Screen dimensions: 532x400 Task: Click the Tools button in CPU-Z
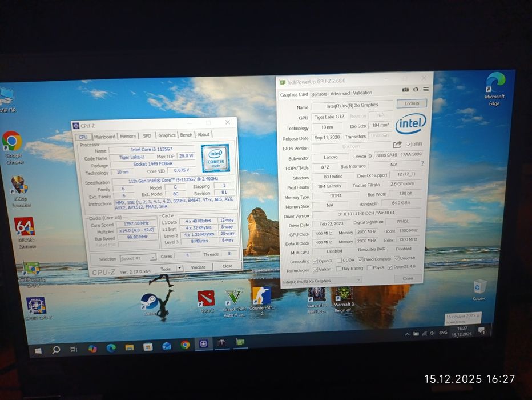(x=166, y=269)
